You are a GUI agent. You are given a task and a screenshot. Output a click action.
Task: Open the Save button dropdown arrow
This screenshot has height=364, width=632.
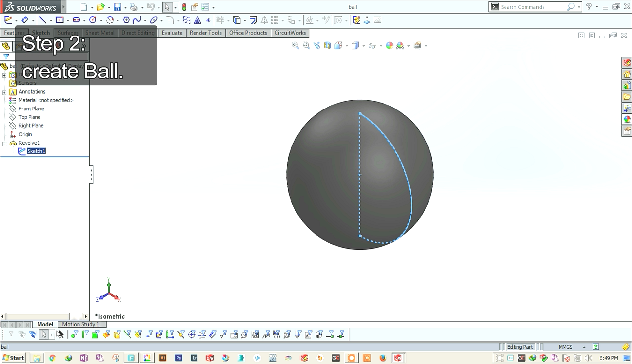pos(125,7)
